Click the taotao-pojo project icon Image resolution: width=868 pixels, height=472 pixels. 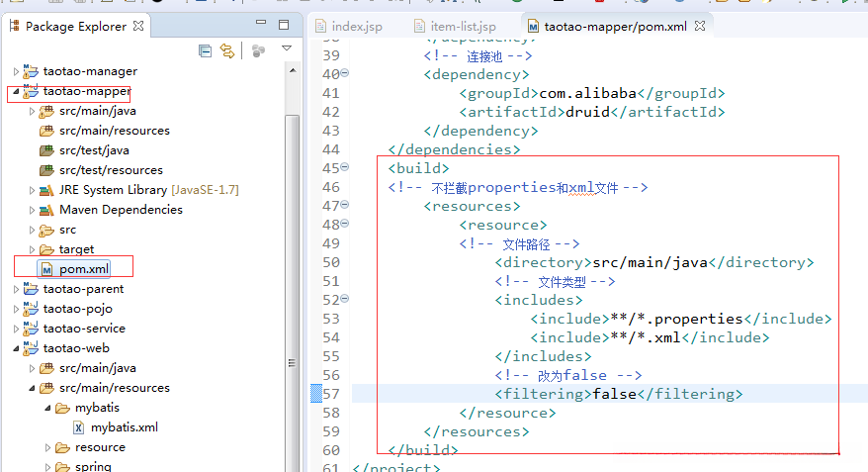pos(31,309)
